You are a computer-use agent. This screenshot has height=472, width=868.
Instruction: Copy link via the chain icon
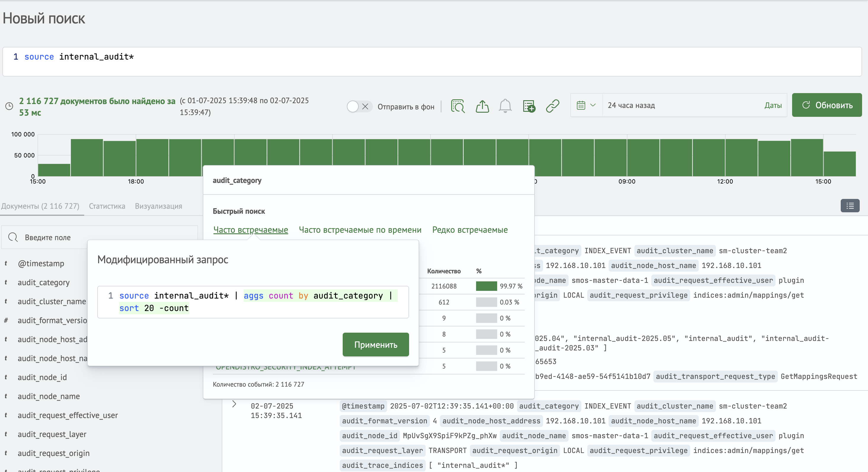[553, 106]
